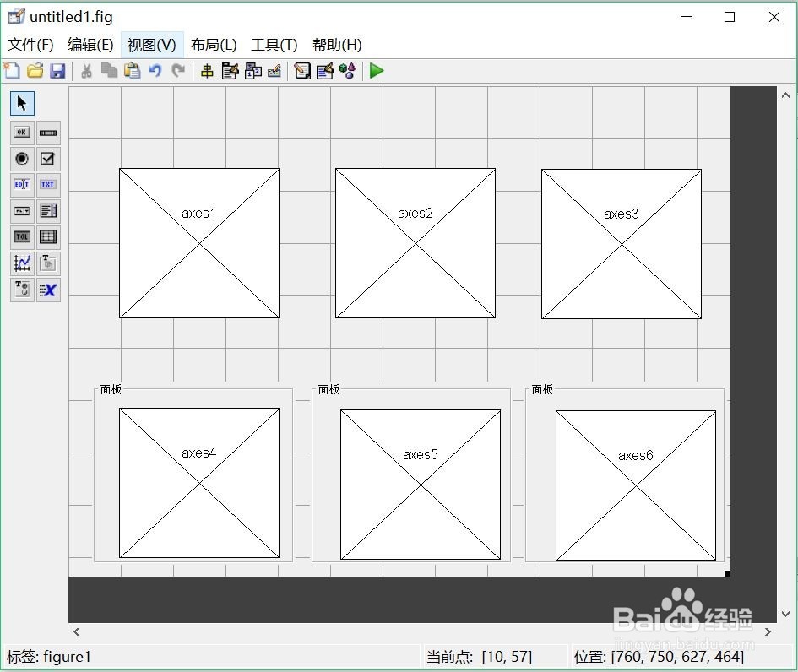The height and width of the screenshot is (672, 798).
Task: Click the Open File folder icon
Action: 35,71
